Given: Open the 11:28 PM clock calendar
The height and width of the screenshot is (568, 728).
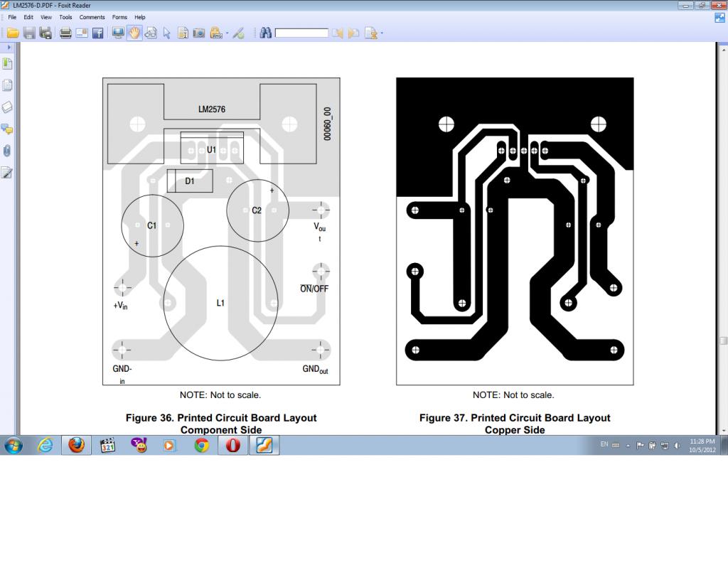Looking at the screenshot, I should coord(702,446).
